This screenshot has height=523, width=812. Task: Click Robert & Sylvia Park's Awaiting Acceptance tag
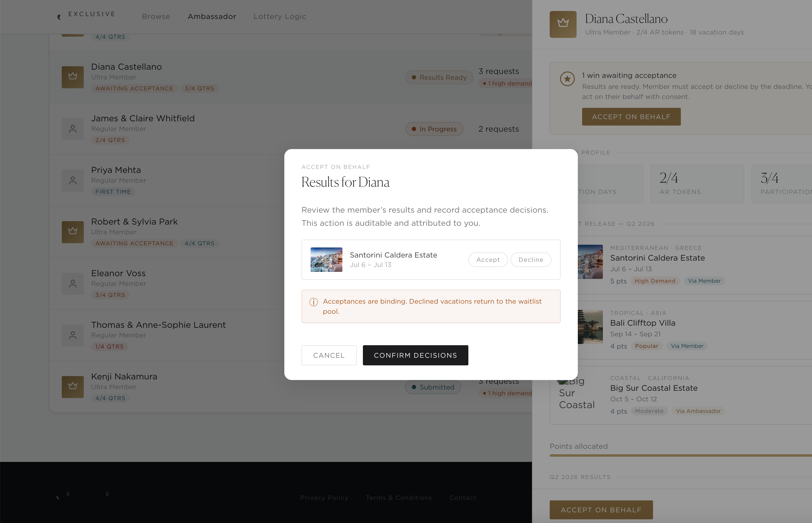click(x=134, y=243)
